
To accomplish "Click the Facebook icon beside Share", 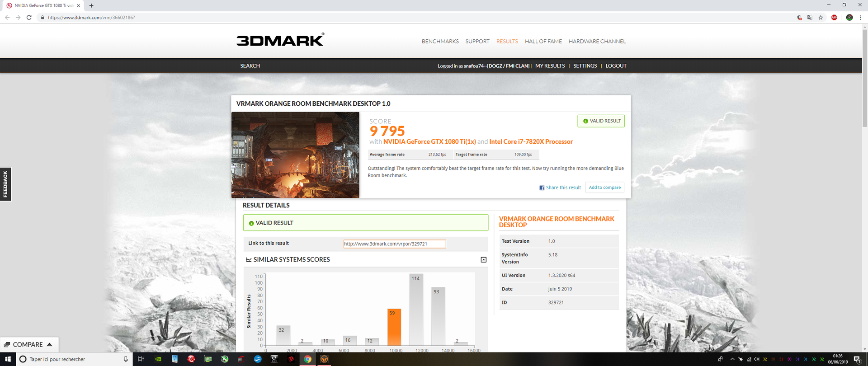I will pyautogui.click(x=542, y=188).
